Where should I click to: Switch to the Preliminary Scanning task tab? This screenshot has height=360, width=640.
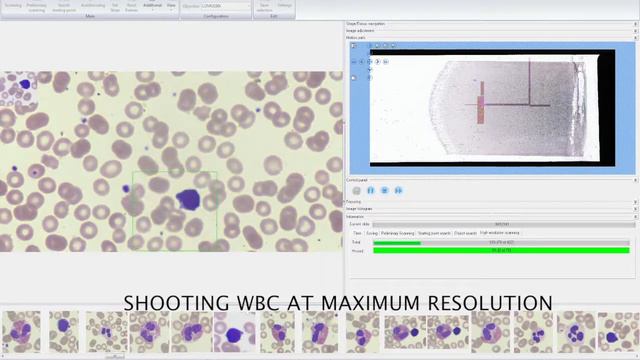pos(398,233)
